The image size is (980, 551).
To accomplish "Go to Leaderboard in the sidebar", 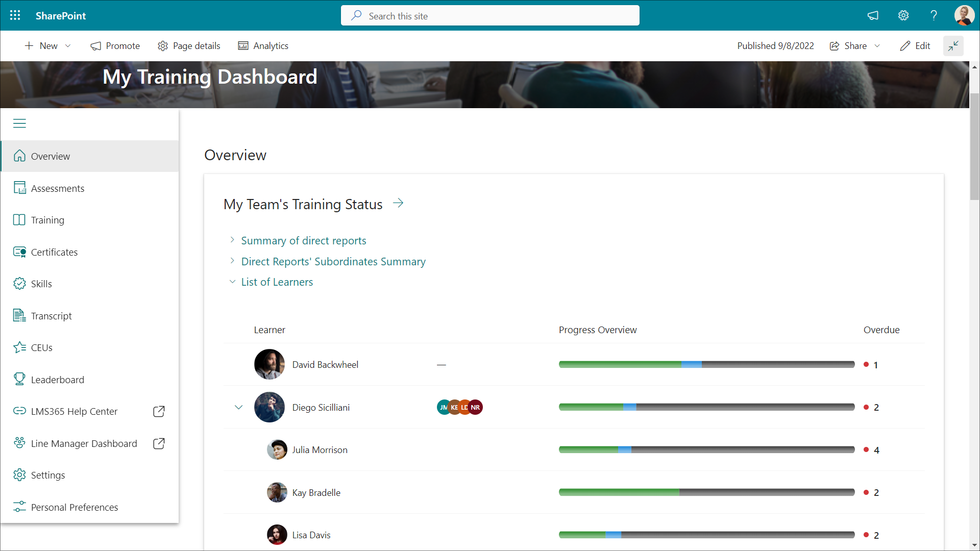I will click(x=57, y=380).
